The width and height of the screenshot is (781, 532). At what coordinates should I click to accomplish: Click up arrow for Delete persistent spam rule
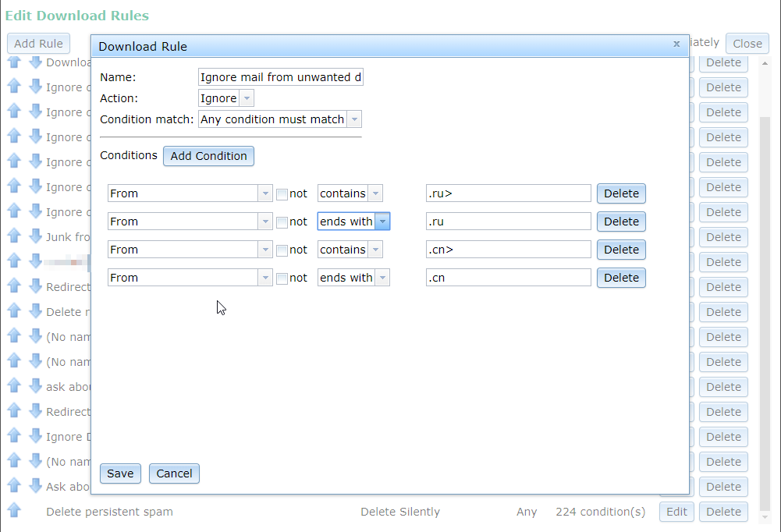(14, 511)
